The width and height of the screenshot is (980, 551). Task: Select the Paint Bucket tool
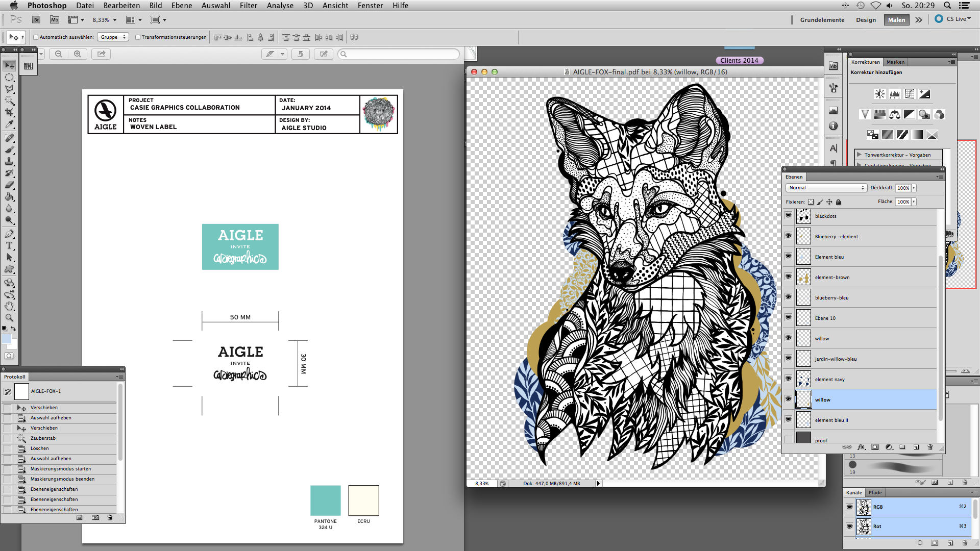9,196
